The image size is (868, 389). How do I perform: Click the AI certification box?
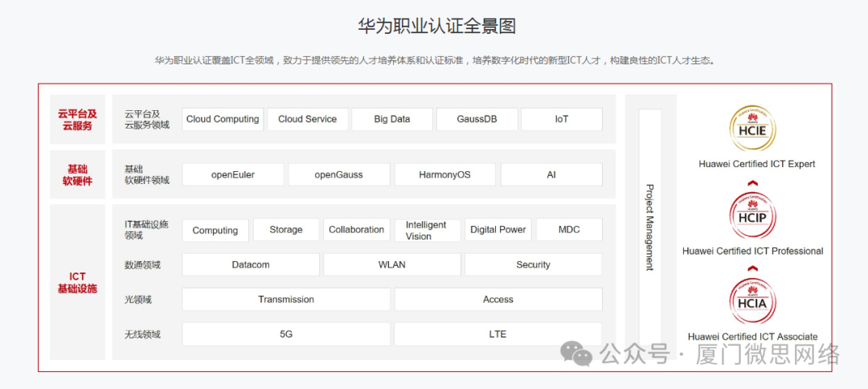[551, 174]
